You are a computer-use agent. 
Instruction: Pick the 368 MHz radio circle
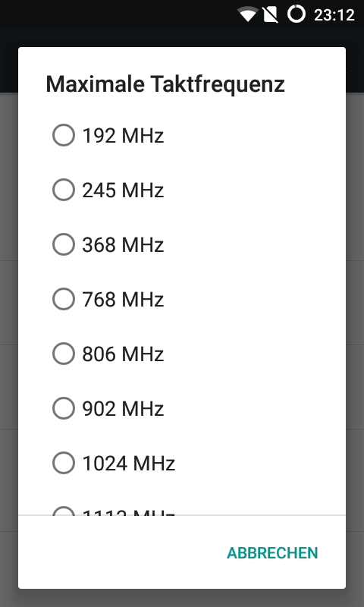(64, 244)
